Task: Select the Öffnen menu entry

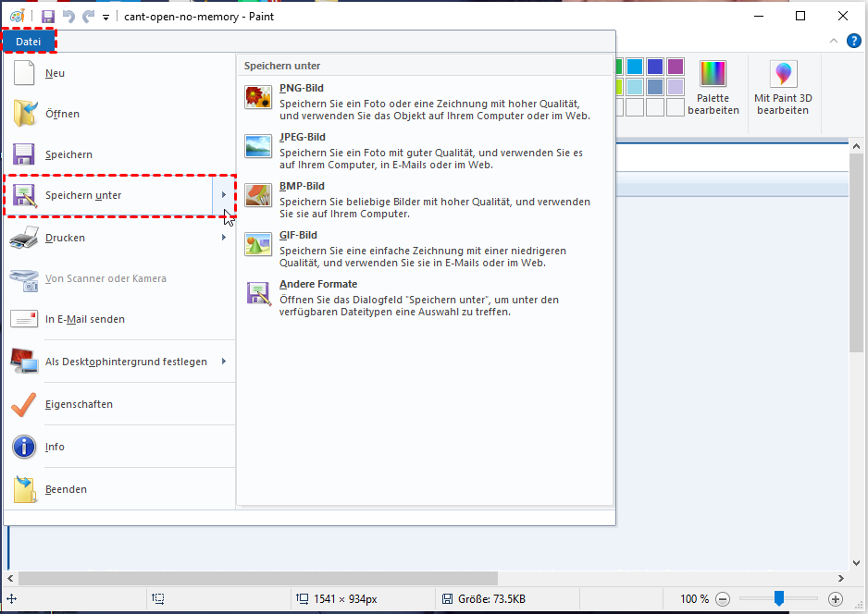Action: [x=119, y=114]
